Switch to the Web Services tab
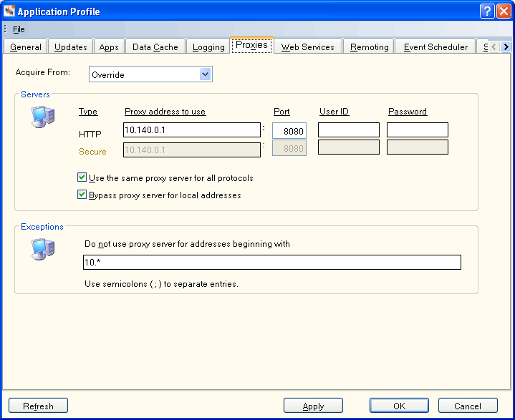Image resolution: width=515 pixels, height=420 pixels. pyautogui.click(x=308, y=47)
